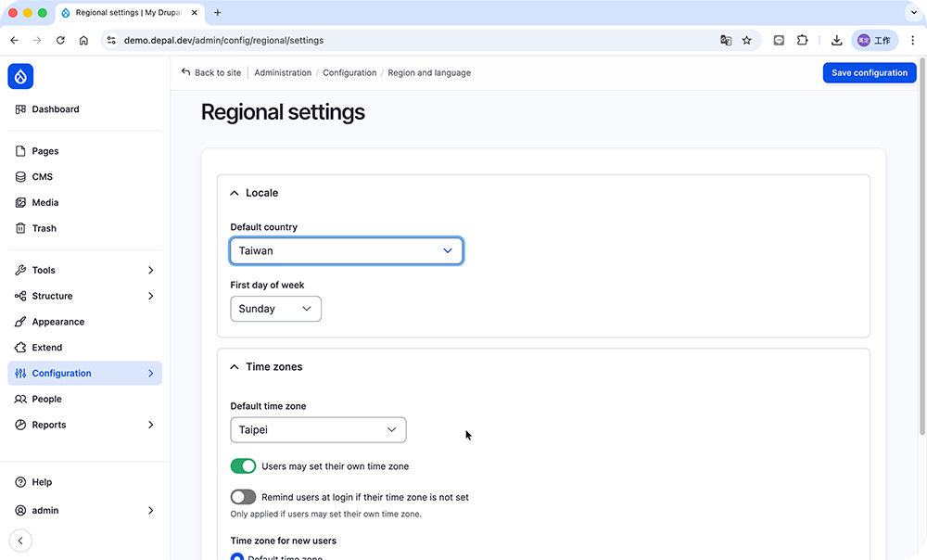Bookmark this page with star icon

pyautogui.click(x=746, y=41)
